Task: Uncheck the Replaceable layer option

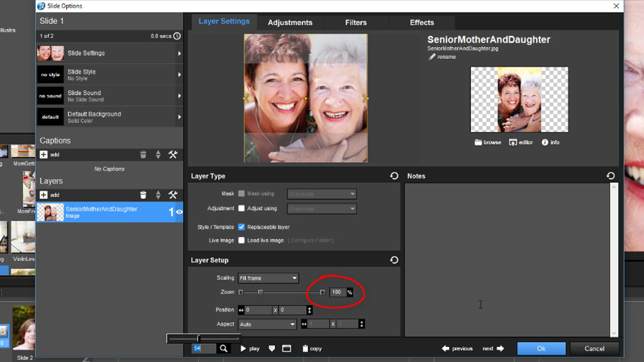Action: coord(242,228)
